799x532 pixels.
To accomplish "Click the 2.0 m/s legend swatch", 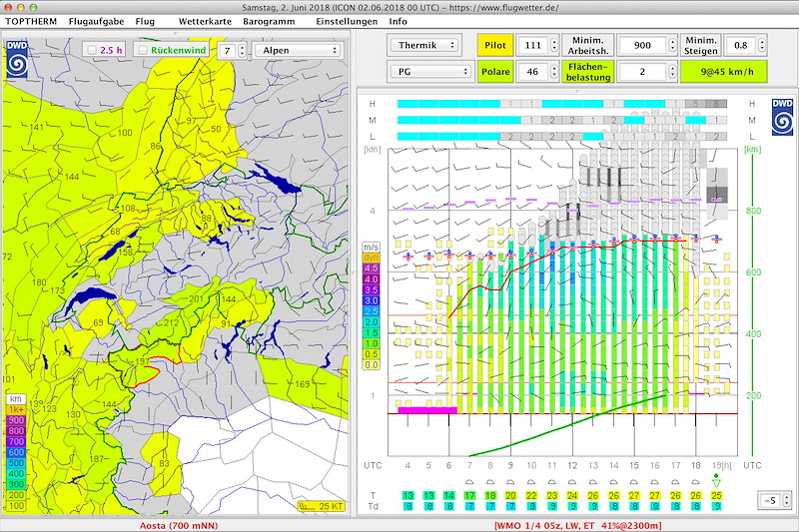I will click(x=372, y=321).
